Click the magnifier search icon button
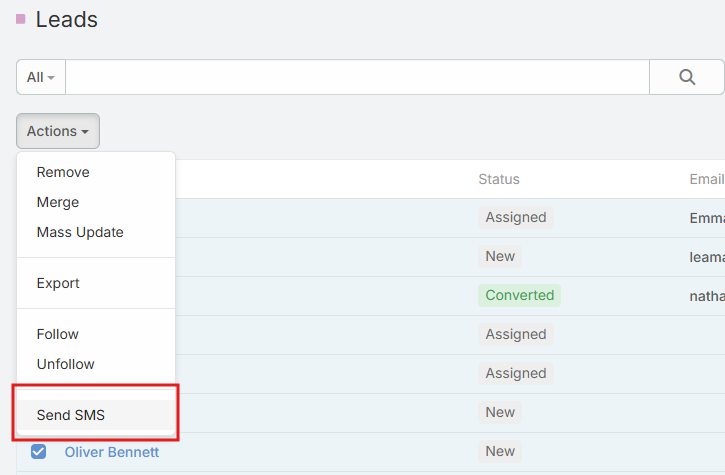Image resolution: width=725 pixels, height=475 pixels. tap(686, 77)
